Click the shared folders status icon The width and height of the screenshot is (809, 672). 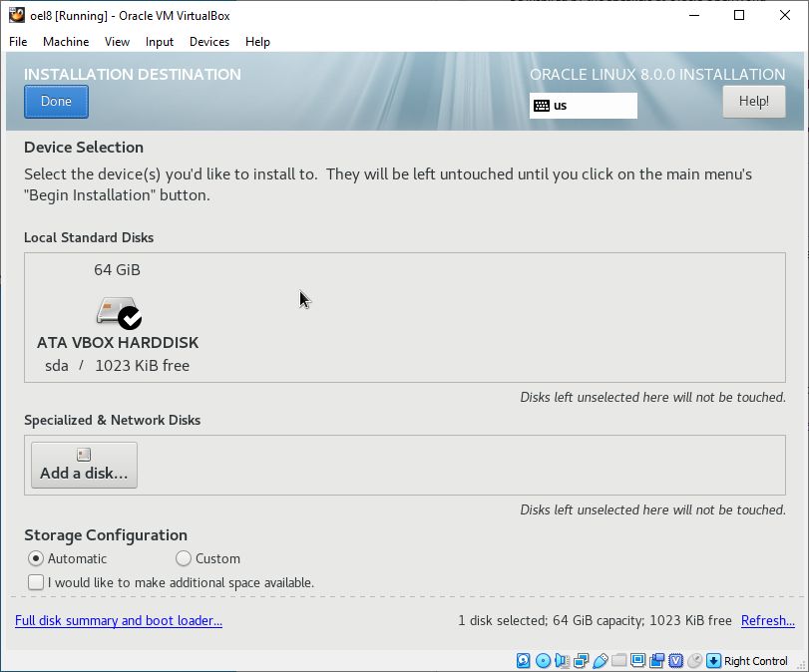619,661
